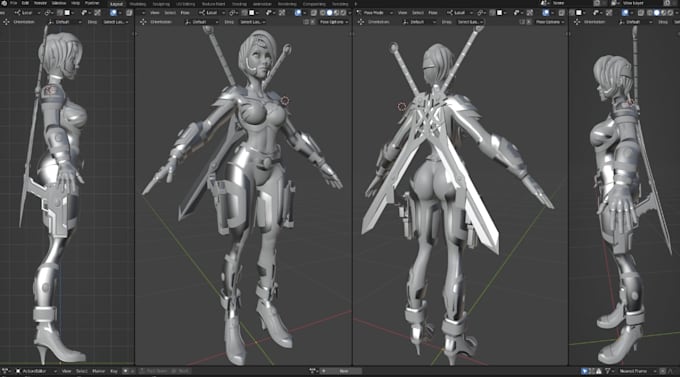This screenshot has height=377, width=680.
Task: Open View menu in the back-view viewport header
Action: tap(402, 13)
